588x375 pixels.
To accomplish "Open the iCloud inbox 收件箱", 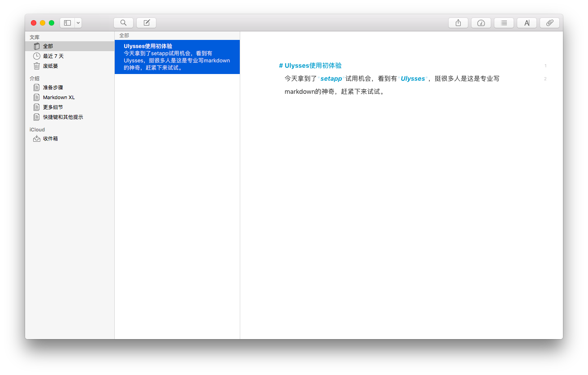I will 50,138.
